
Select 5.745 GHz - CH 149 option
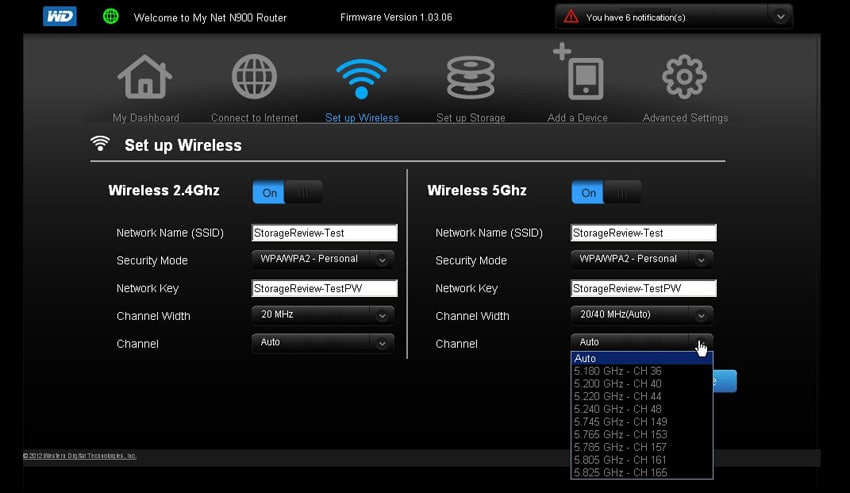642,421
